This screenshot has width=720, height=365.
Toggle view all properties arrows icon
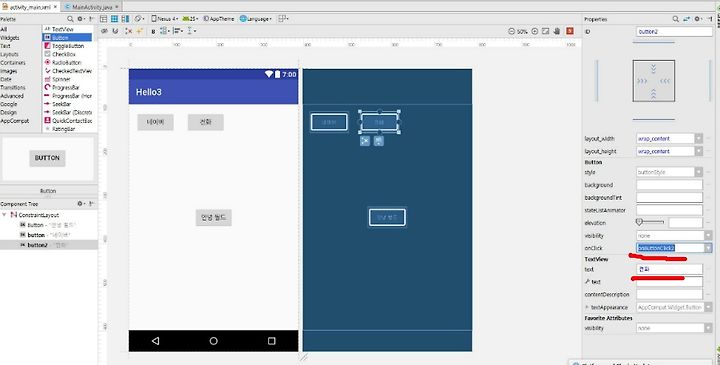pyautogui.click(x=686, y=19)
